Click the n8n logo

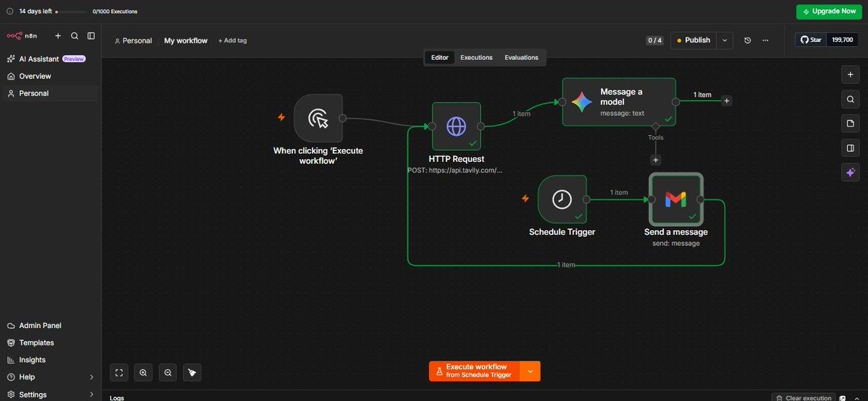point(21,35)
